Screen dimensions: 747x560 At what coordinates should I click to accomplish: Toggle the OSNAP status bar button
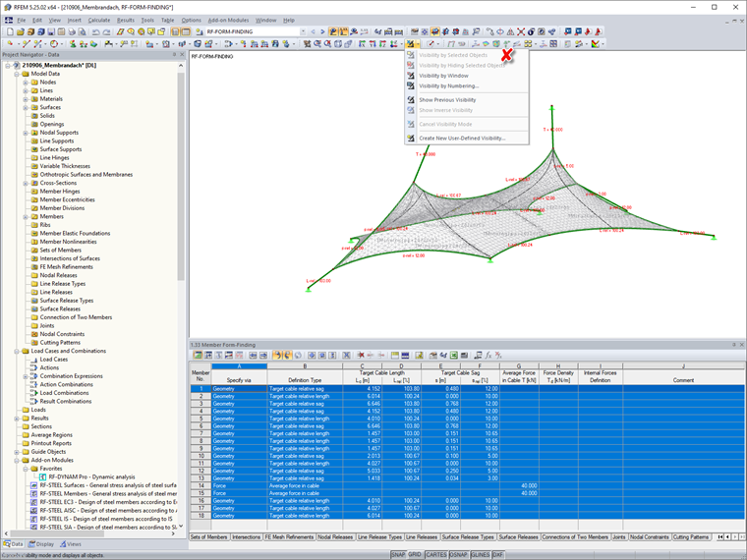click(x=457, y=554)
